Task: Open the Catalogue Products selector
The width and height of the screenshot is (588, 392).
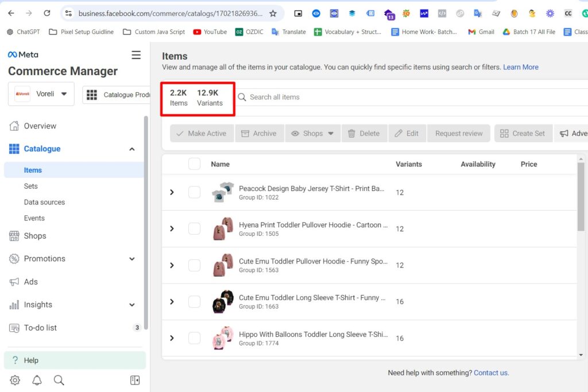Action: click(x=116, y=95)
